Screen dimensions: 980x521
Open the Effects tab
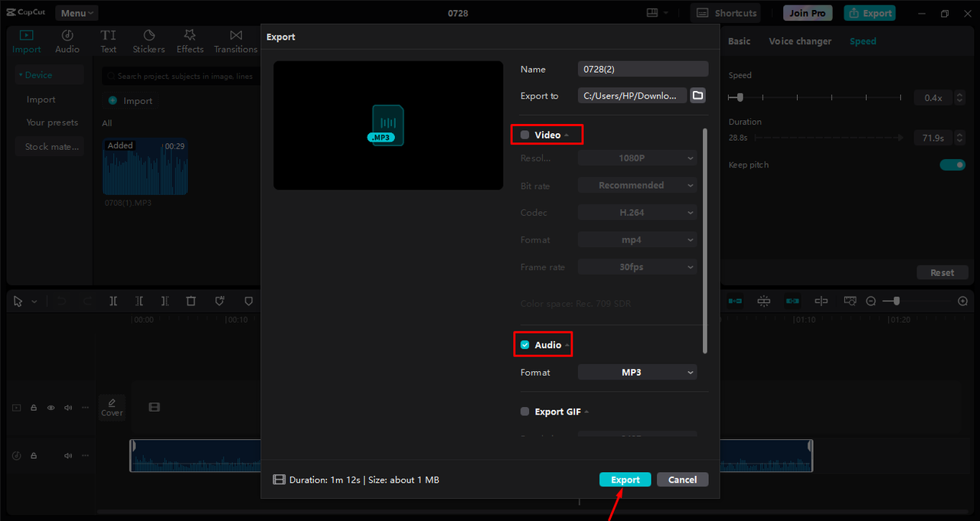pos(190,41)
